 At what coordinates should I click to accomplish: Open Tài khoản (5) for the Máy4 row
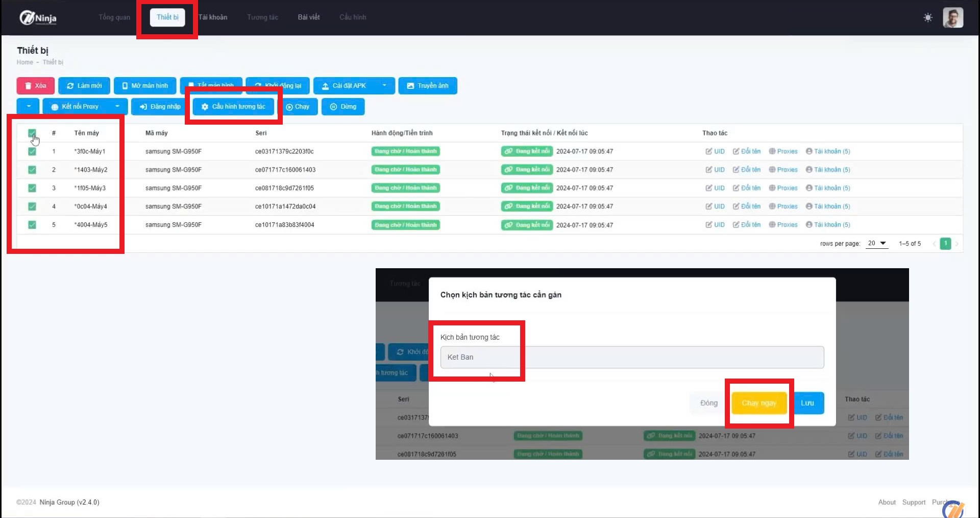click(828, 206)
